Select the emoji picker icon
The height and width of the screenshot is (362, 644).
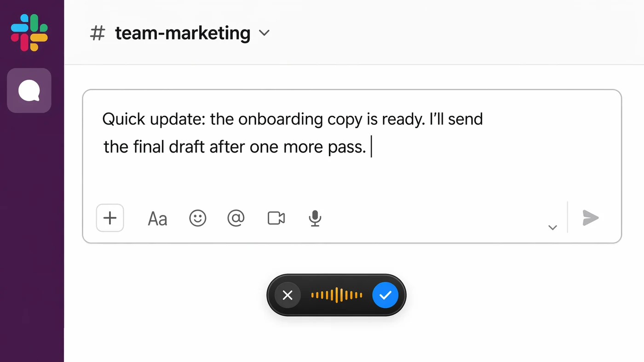198,218
